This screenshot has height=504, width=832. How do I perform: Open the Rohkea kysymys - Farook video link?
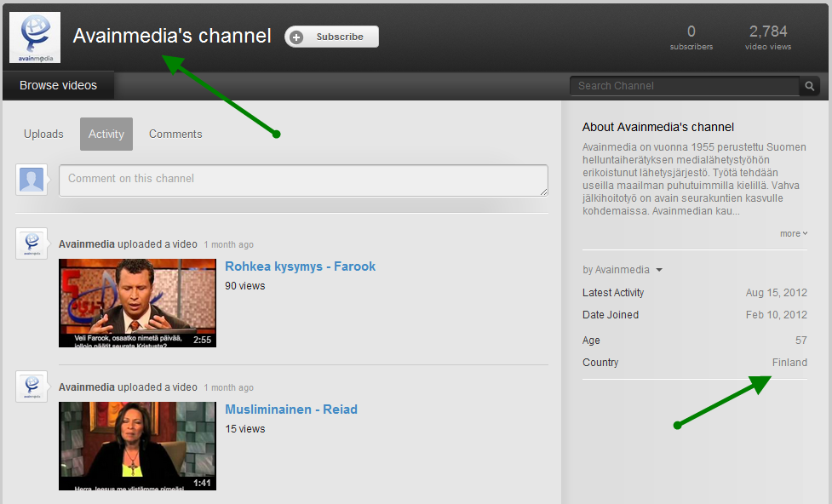point(301,266)
